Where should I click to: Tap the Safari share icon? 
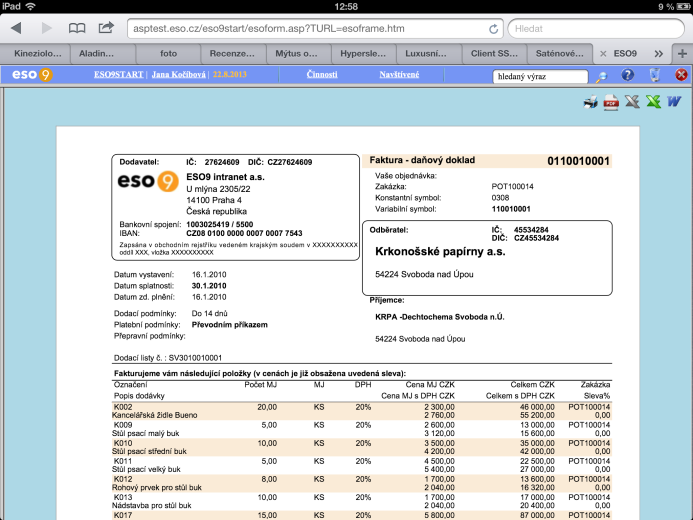(x=106, y=28)
